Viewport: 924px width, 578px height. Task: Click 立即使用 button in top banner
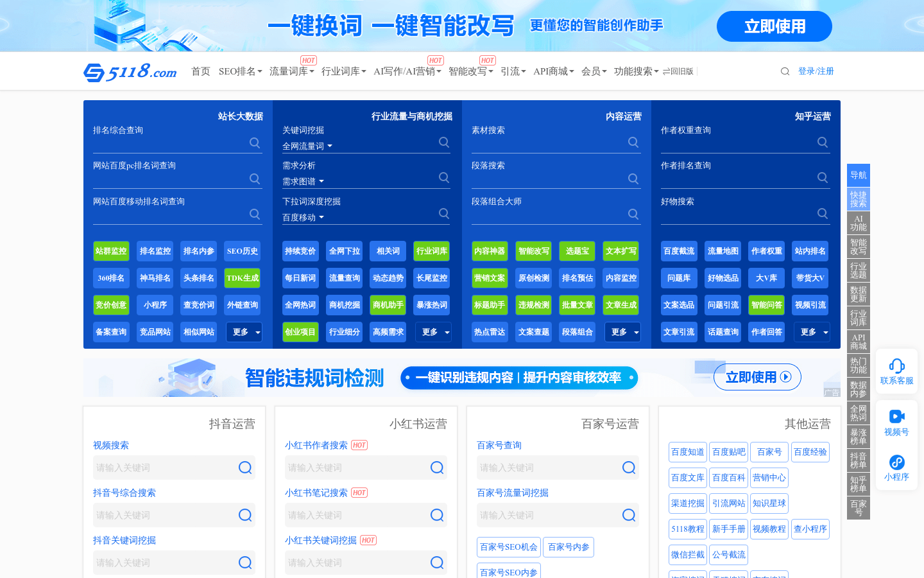click(x=774, y=26)
